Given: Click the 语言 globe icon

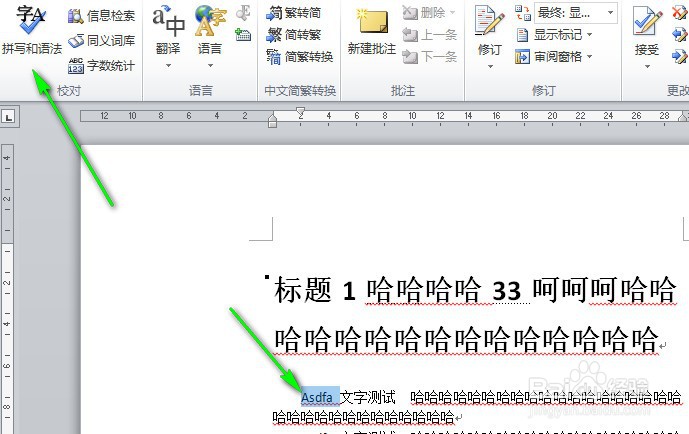Looking at the screenshot, I should click(210, 20).
